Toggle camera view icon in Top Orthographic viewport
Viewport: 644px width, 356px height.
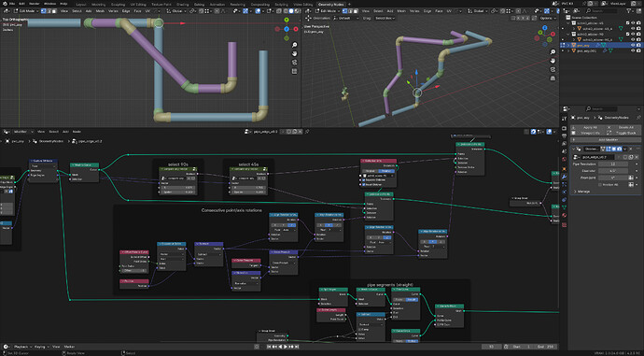[295, 63]
